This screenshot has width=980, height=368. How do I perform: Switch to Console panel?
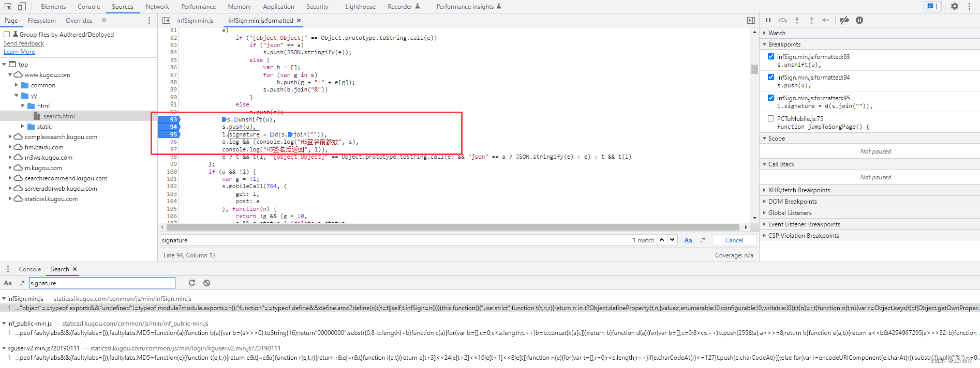click(89, 7)
